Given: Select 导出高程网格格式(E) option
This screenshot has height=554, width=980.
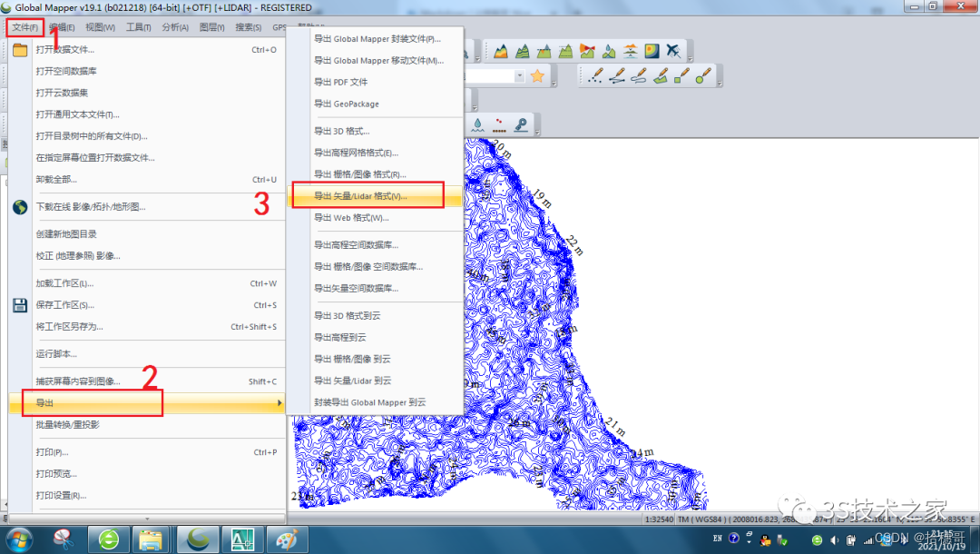Looking at the screenshot, I should [x=375, y=153].
